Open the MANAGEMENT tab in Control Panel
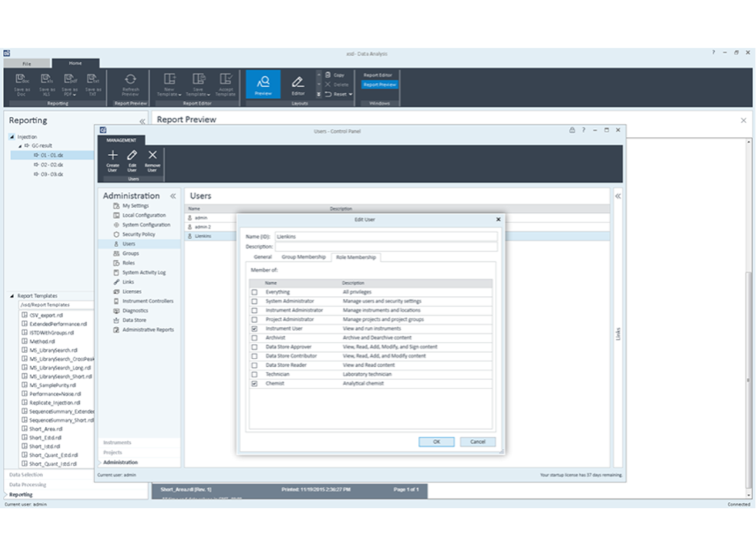This screenshot has width=756, height=558. pos(121,140)
